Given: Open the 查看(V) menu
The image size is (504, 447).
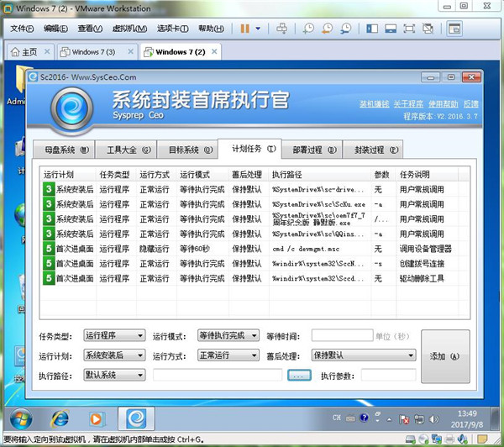Looking at the screenshot, I should (90, 29).
